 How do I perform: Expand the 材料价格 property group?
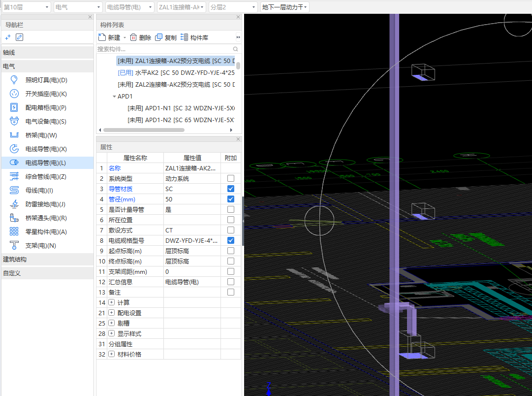tap(112, 354)
